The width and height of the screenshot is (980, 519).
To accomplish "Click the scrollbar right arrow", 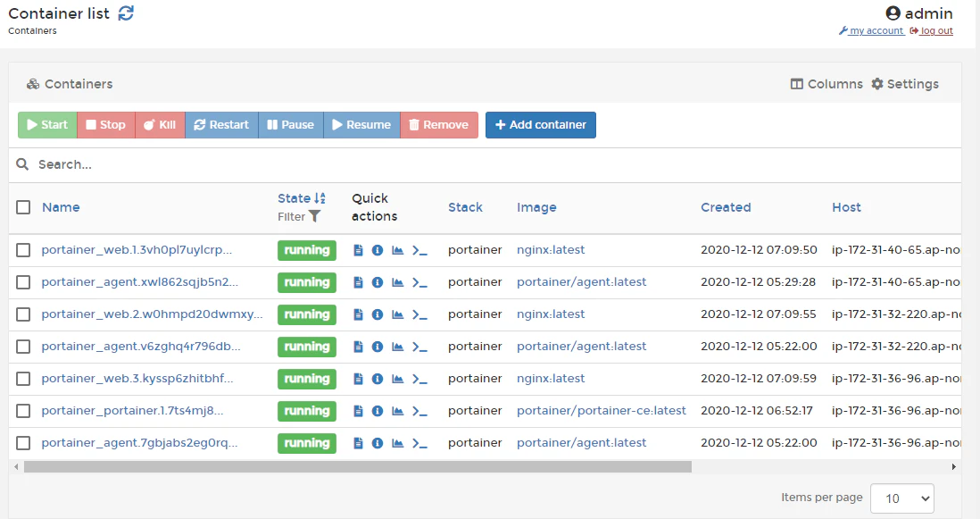I will pyautogui.click(x=954, y=466).
